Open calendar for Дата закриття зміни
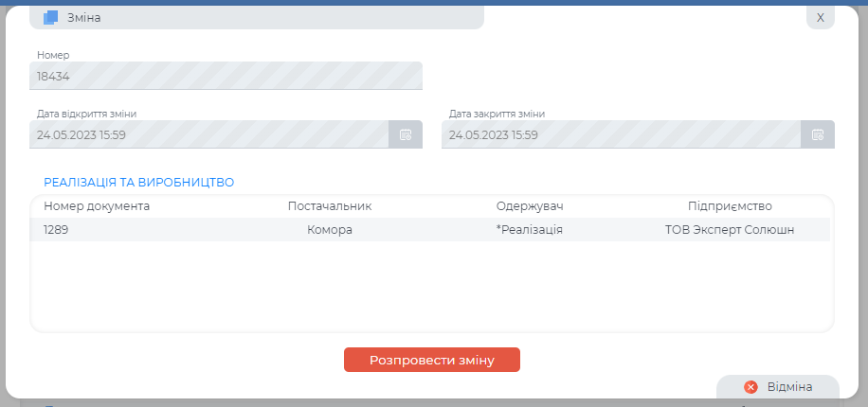 [817, 134]
